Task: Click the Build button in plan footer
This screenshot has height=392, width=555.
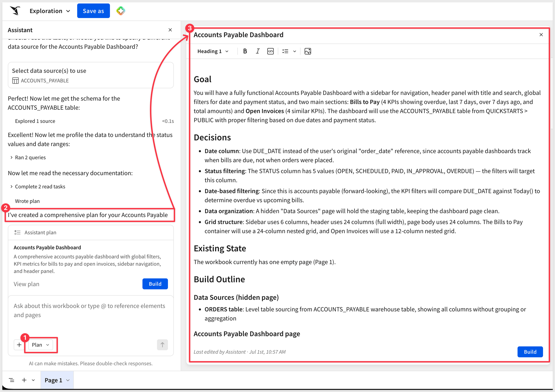Action: point(530,352)
